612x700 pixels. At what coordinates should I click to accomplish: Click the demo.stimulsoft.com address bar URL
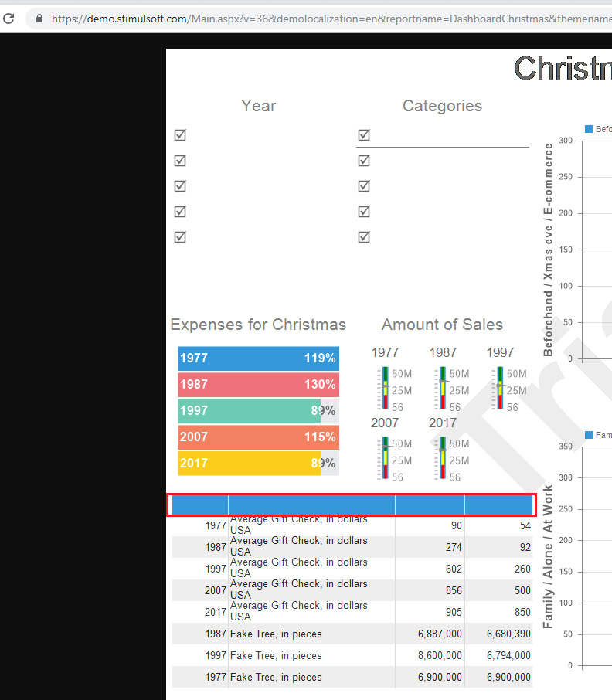tap(331, 19)
